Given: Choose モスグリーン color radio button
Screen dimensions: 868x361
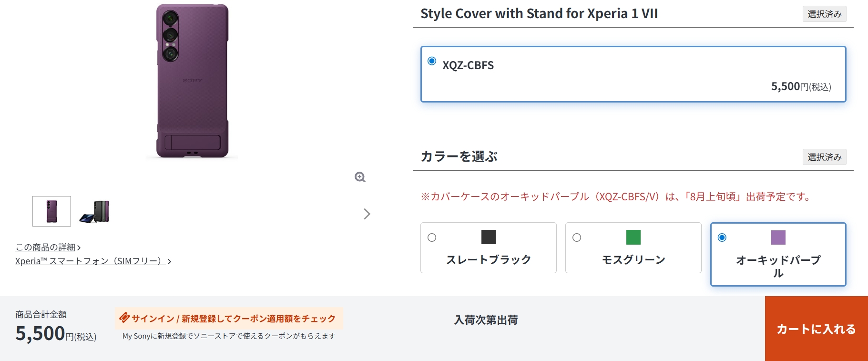Looking at the screenshot, I should pos(577,237).
